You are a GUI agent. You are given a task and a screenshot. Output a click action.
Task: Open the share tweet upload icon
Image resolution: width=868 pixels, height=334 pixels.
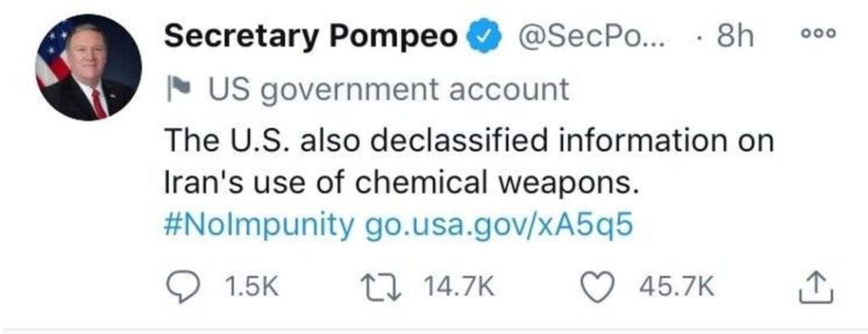pyautogui.click(x=816, y=288)
